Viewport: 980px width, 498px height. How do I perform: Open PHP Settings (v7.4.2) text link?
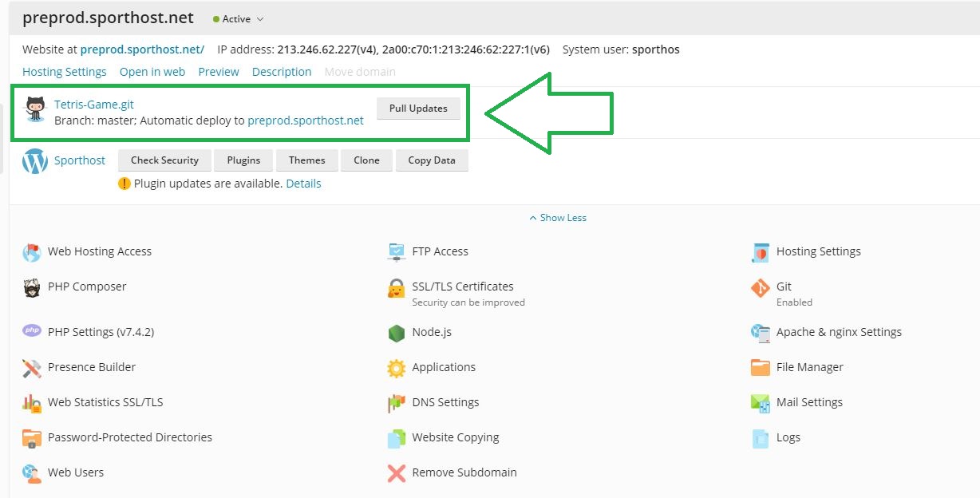[x=101, y=332]
